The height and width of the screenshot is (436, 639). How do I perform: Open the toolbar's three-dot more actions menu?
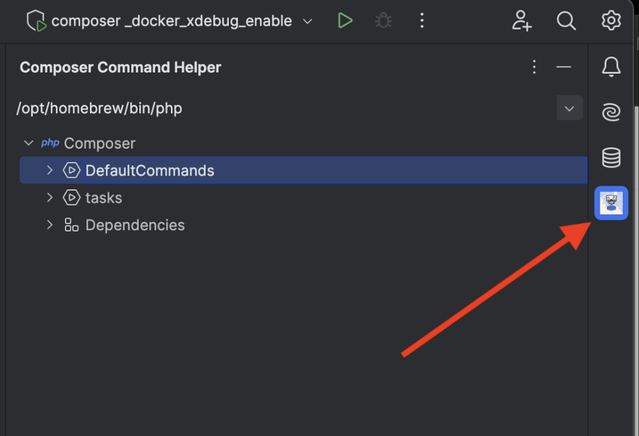point(422,20)
